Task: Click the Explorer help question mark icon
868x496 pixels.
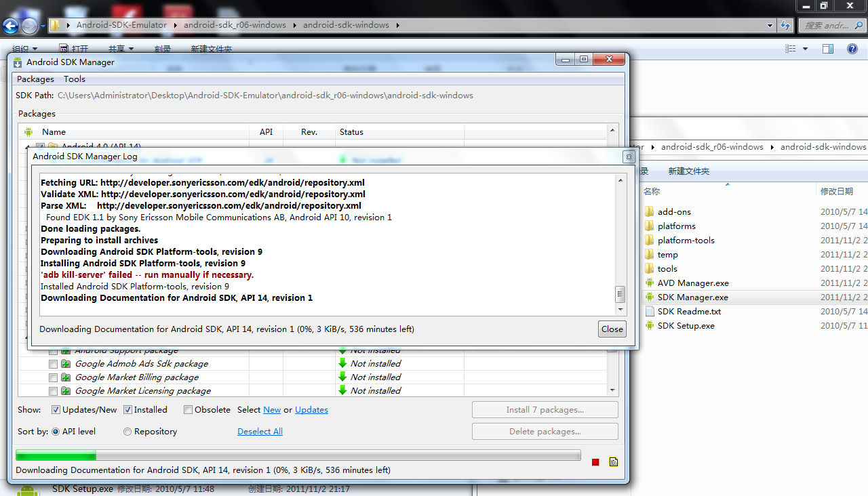Action: (x=852, y=49)
